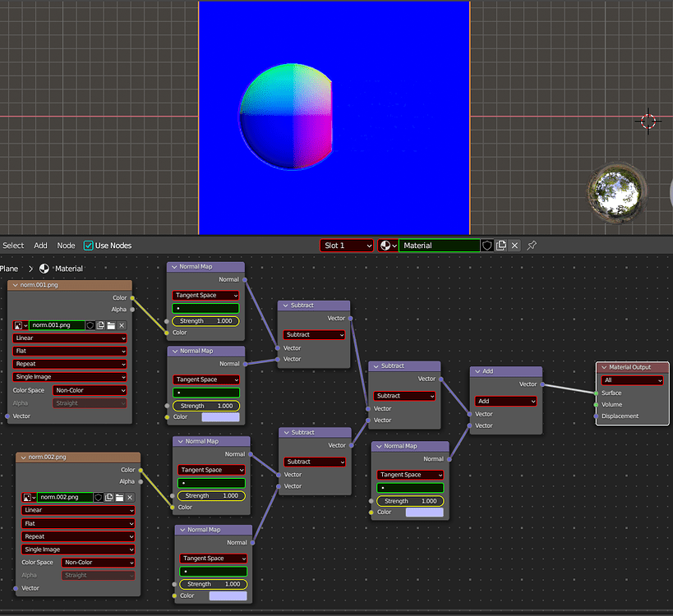Open image browse dropdown in norm.002.png node
This screenshot has width=673, height=616.
pos(29,498)
